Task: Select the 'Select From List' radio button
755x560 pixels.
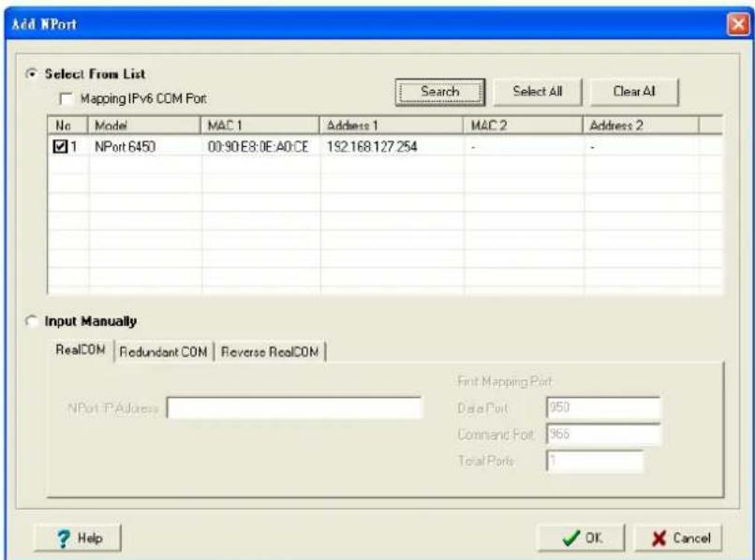Action: pos(32,74)
